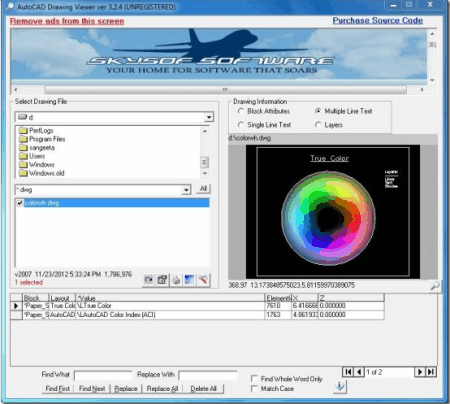Enable the Match Case checkbox
450x404 pixels.
click(254, 389)
